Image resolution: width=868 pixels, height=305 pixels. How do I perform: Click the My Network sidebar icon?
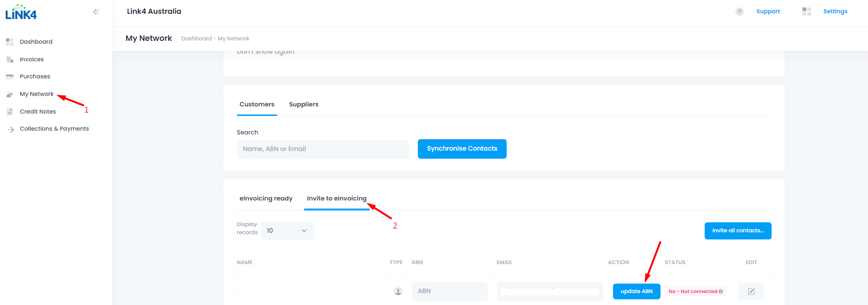(9, 94)
